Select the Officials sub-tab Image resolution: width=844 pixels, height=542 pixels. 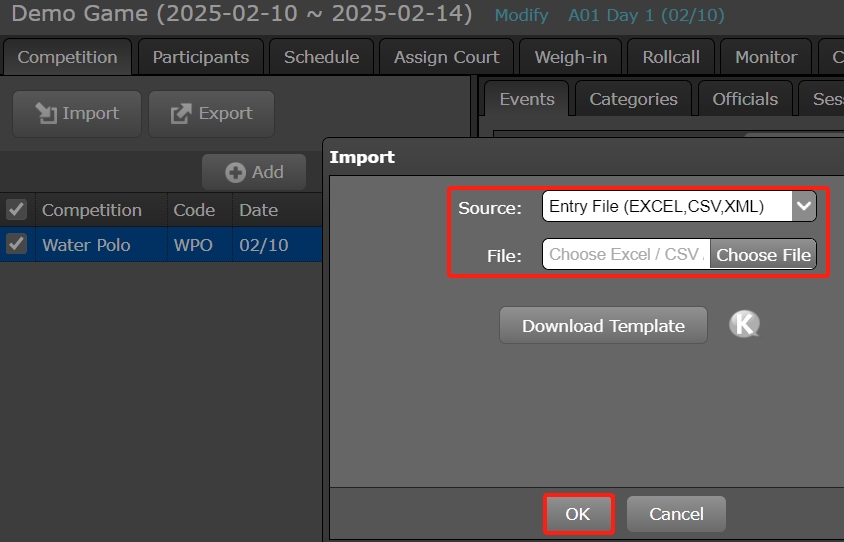click(745, 99)
